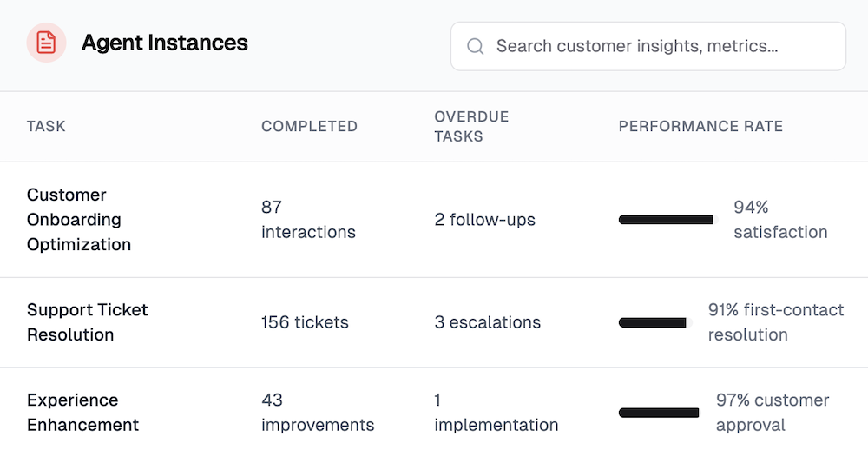The width and height of the screenshot is (868, 450).
Task: Click the magnifying glass search icon
Action: 476,46
